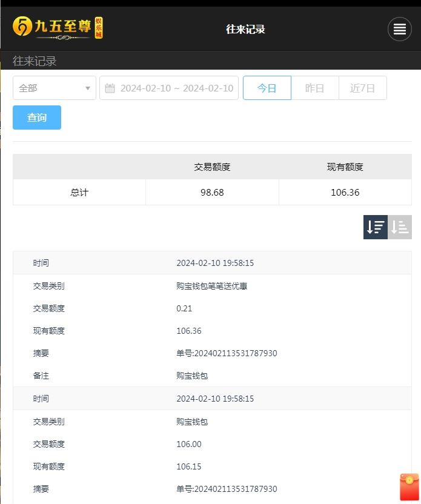This screenshot has height=504, width=421.
Task: Click the 九五至尊 casino logo
Action: [x=58, y=28]
